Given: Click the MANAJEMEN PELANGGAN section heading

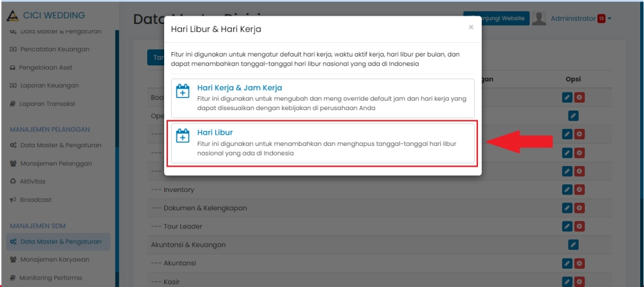Looking at the screenshot, I should [x=50, y=130].
